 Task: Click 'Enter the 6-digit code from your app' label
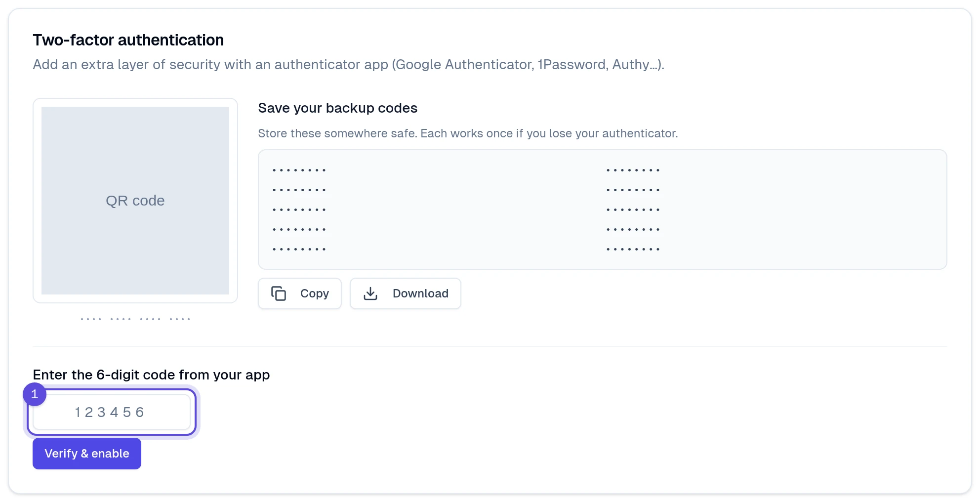tap(151, 375)
